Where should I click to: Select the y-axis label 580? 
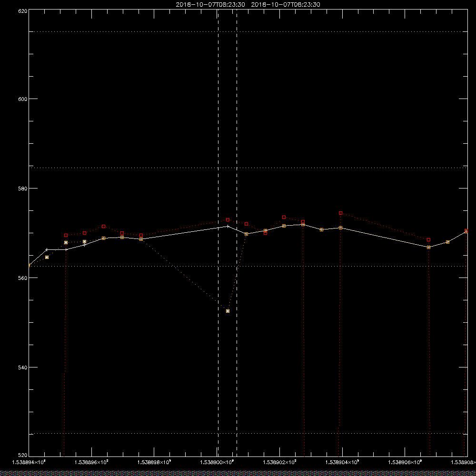pyautogui.click(x=23, y=188)
